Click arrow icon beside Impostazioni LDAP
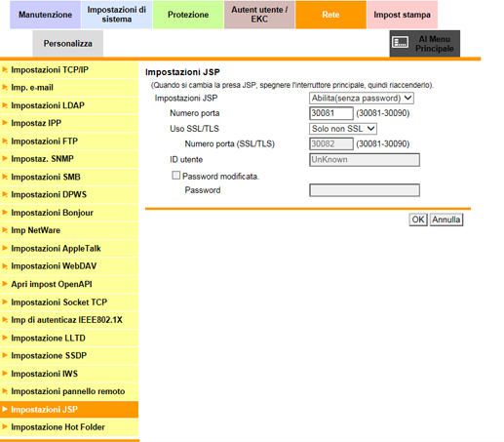This screenshot has width=504, height=442. tap(5, 105)
